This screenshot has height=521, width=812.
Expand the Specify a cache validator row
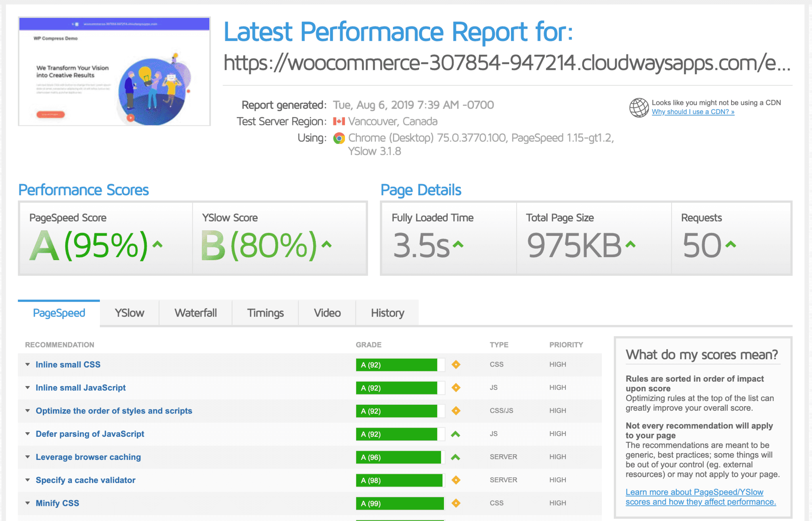28,480
